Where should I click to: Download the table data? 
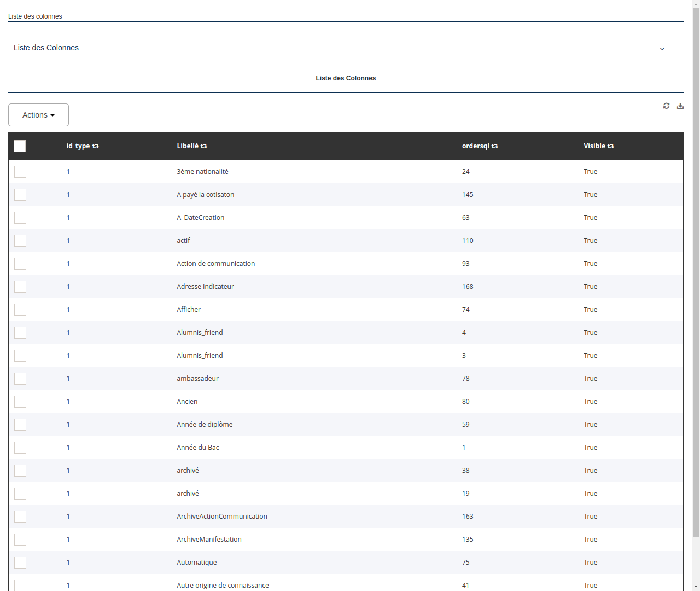click(680, 106)
